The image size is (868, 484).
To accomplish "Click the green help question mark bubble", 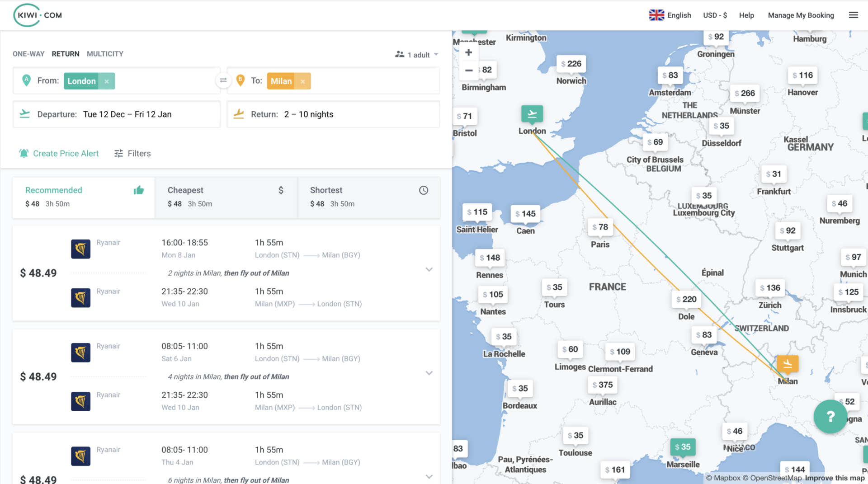I will click(830, 416).
